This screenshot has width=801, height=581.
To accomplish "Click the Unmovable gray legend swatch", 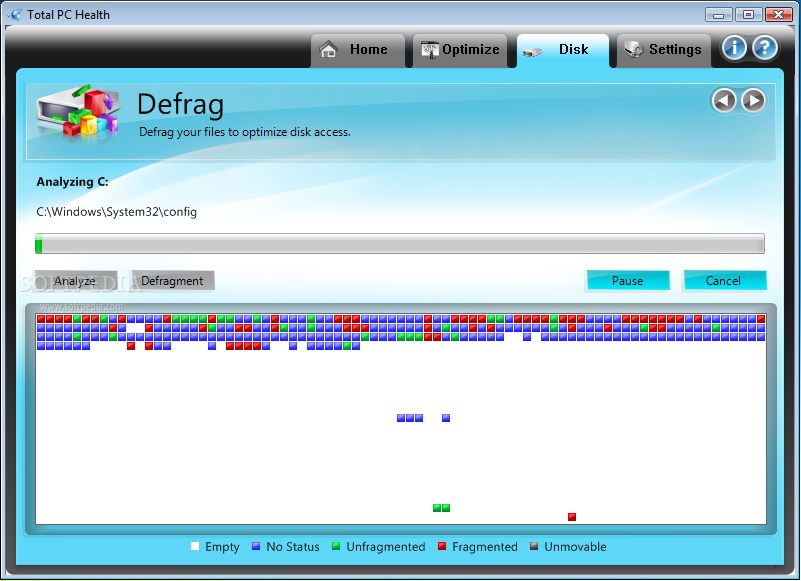I will [534, 546].
